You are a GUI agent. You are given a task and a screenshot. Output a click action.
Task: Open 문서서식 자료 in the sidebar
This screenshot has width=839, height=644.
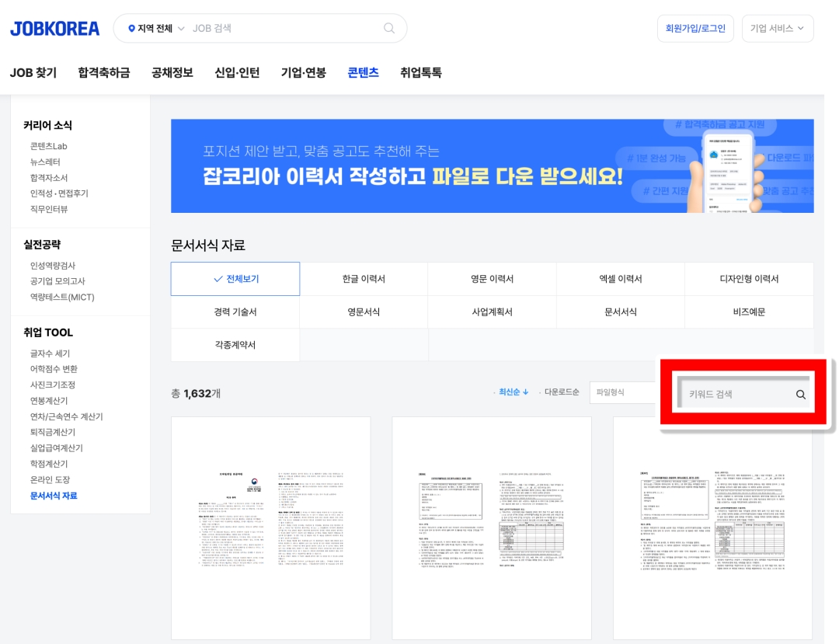pos(54,496)
